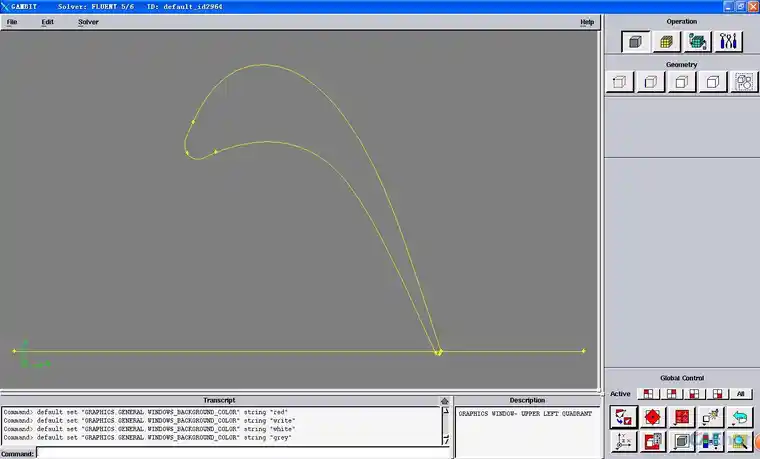Activate the upper left quadrant toggle
The width and height of the screenshot is (760, 459).
click(648, 394)
